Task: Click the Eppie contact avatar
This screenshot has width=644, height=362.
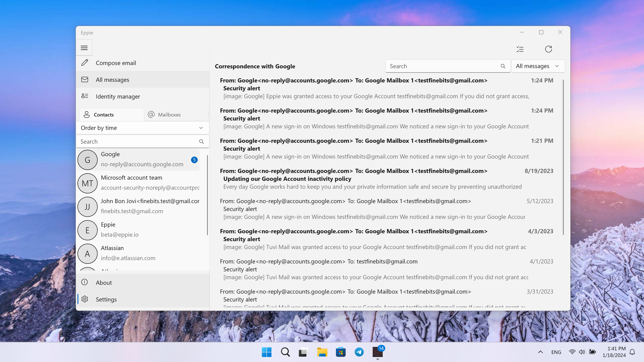Action: [87, 230]
